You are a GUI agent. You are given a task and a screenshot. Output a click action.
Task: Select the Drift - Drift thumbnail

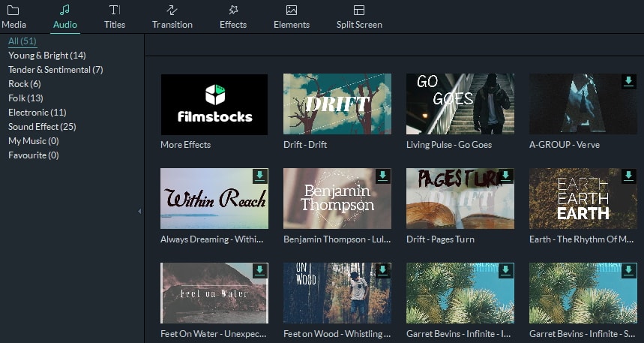337,104
